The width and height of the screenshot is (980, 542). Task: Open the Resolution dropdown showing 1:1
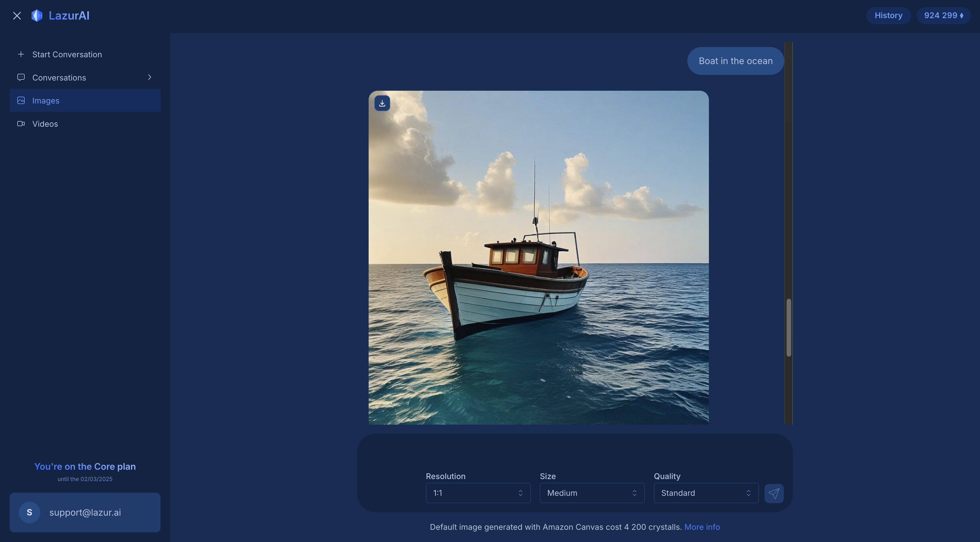click(x=478, y=493)
